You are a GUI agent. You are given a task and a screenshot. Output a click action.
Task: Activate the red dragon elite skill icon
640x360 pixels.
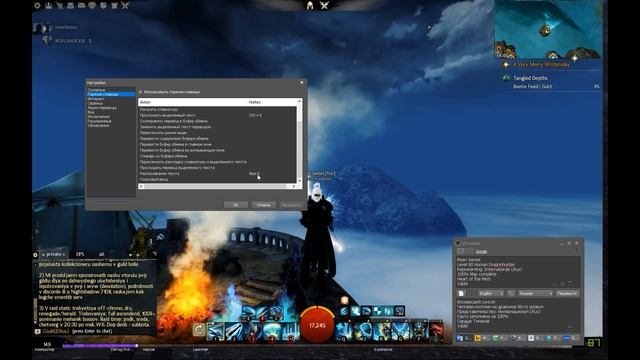click(436, 331)
